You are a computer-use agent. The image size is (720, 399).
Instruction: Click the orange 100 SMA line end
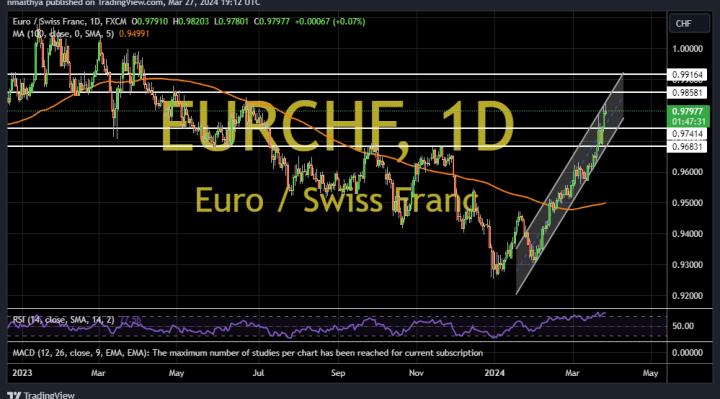[605, 203]
